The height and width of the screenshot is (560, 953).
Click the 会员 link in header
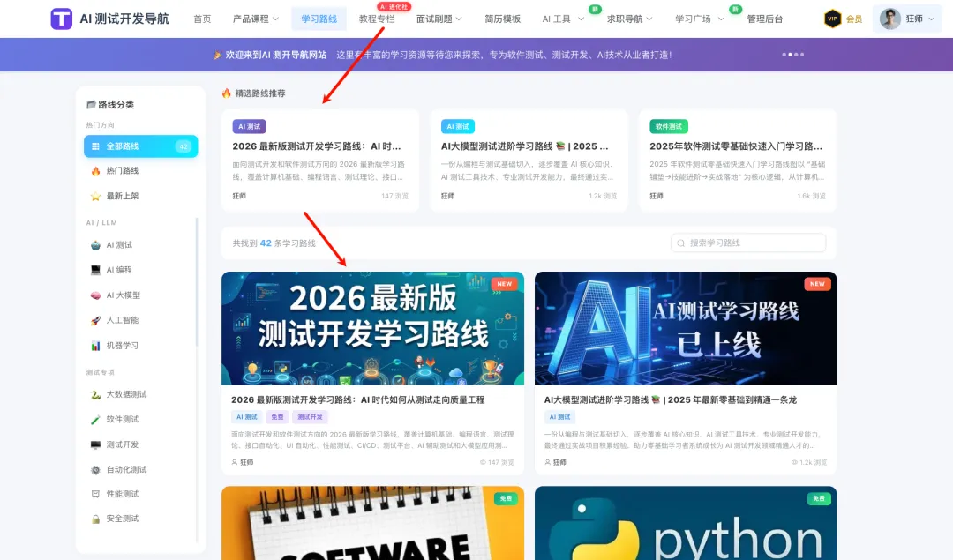[854, 19]
